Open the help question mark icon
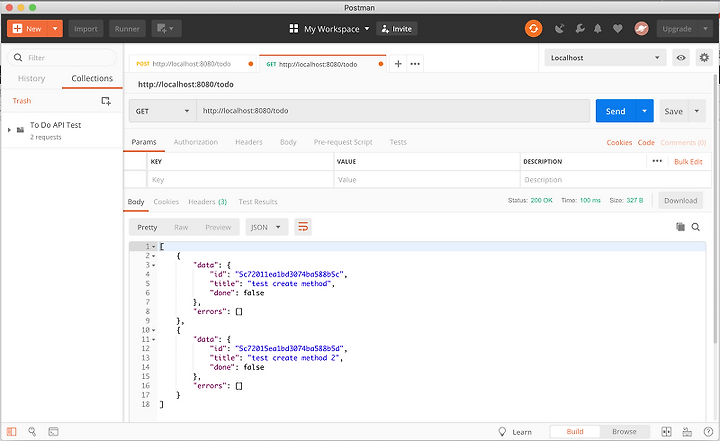This screenshot has height=441, width=720. click(708, 431)
